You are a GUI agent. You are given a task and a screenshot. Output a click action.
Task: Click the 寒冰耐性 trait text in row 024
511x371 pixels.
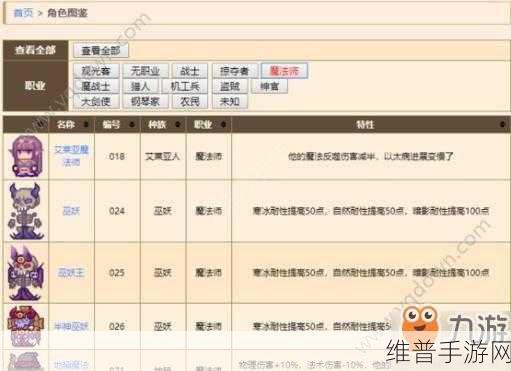(371, 211)
